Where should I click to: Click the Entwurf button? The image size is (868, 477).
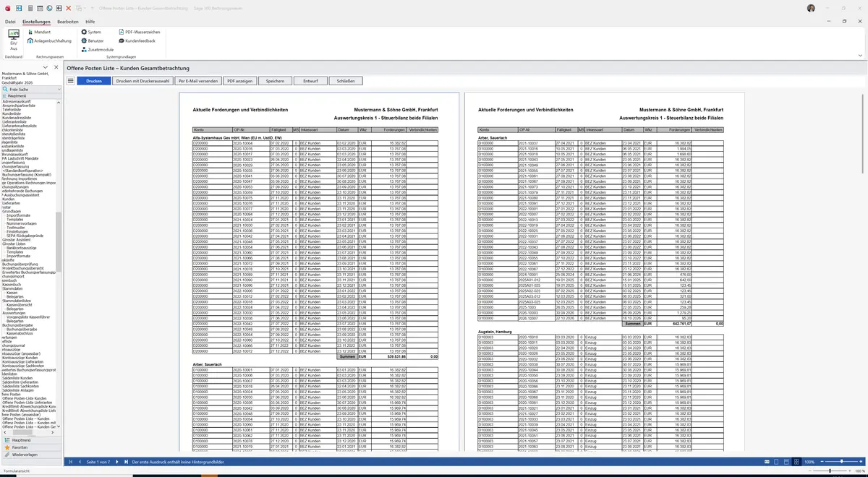pyautogui.click(x=310, y=81)
